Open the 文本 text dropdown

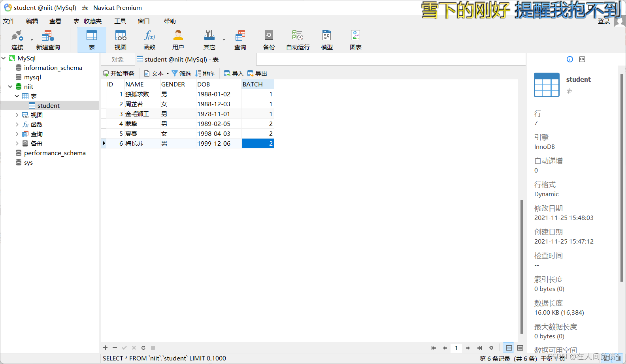156,73
